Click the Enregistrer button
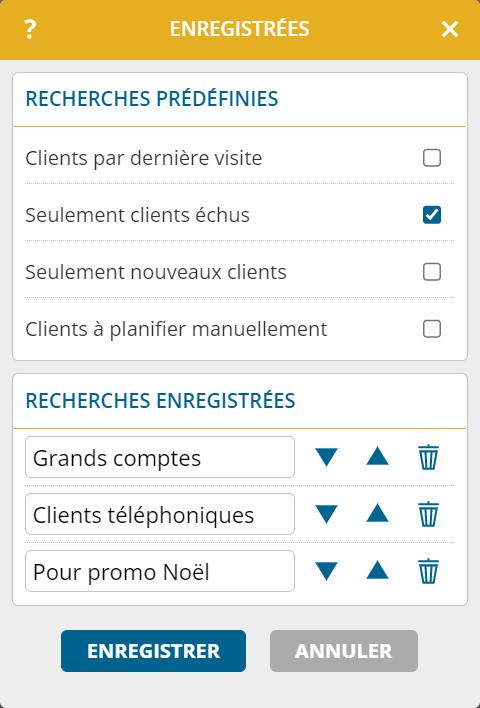Viewport: 480px width, 708px height. pos(154,651)
